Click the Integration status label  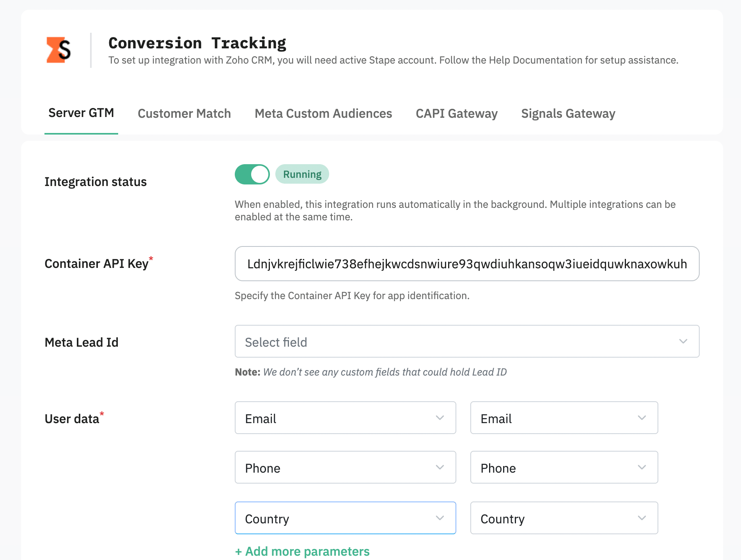[x=96, y=182]
